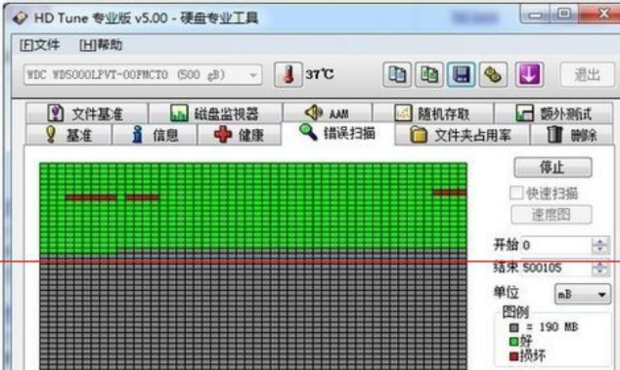Toggle the 快速扫描 checkbox

tap(516, 193)
